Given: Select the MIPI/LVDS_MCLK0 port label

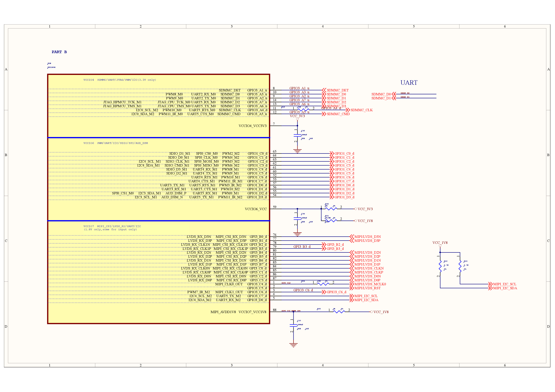Looking at the screenshot, I should click(370, 284).
